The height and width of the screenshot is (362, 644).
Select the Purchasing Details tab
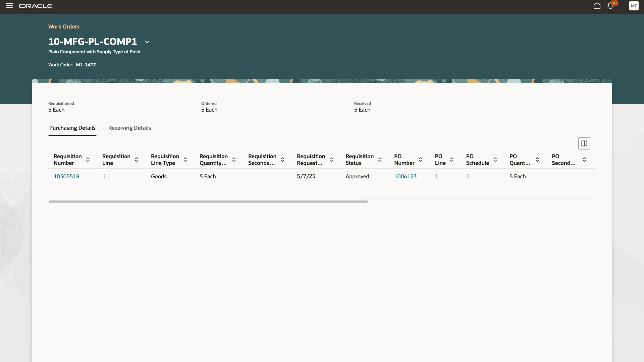(72, 128)
